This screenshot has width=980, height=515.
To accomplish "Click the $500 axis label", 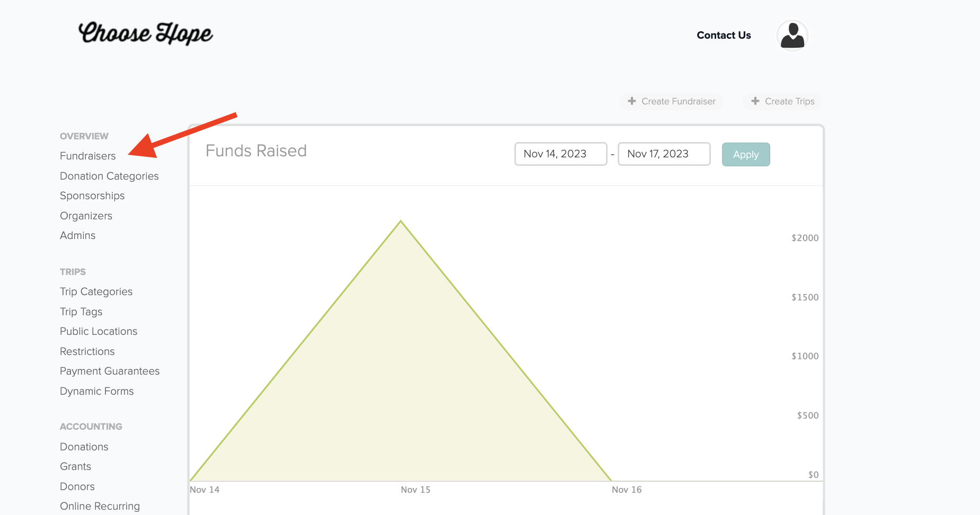I will tap(808, 415).
